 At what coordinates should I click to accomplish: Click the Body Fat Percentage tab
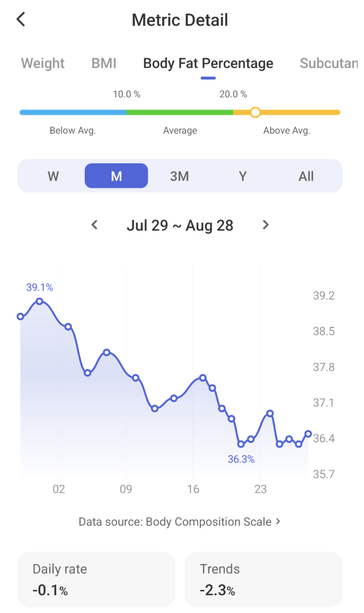click(x=208, y=63)
